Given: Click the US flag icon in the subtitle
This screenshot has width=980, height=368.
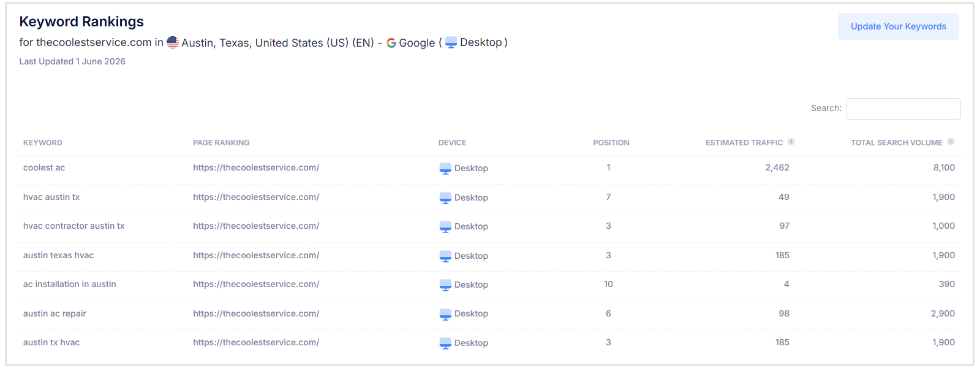Looking at the screenshot, I should [173, 42].
